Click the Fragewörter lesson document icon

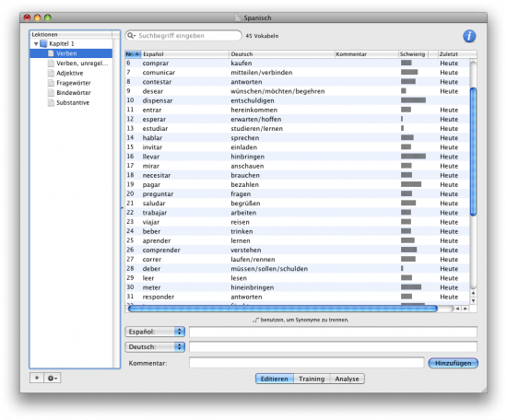(51, 83)
